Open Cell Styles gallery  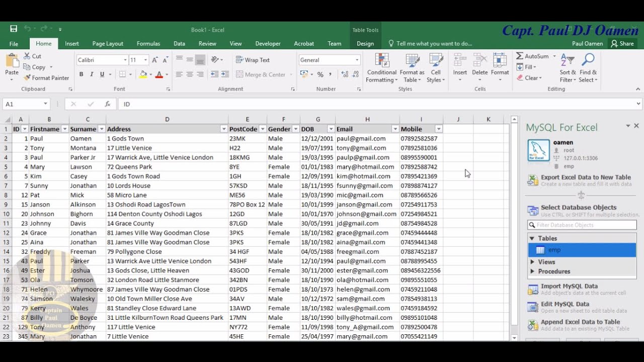(x=436, y=68)
